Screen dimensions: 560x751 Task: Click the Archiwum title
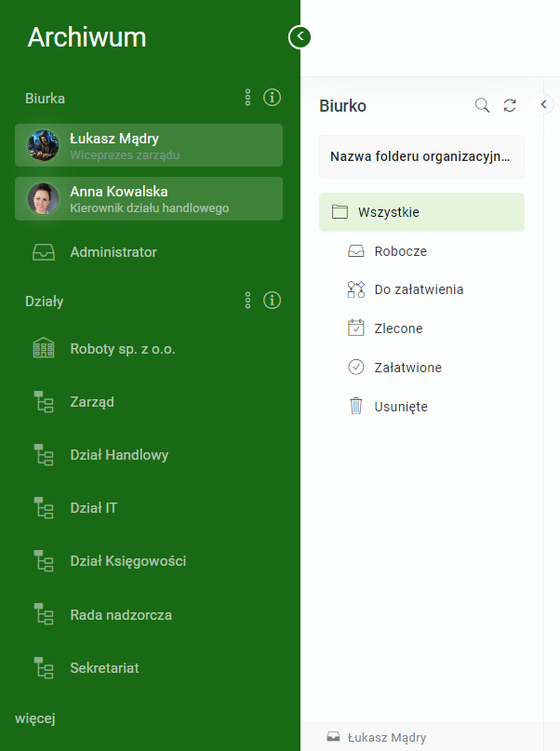[87, 37]
